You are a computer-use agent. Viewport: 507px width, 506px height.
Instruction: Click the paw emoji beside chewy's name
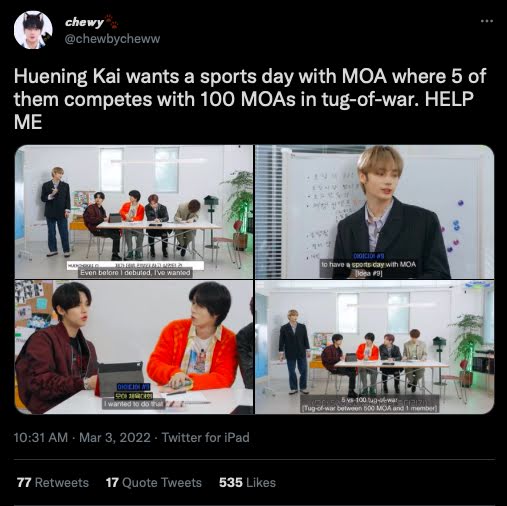[x=111, y=21]
